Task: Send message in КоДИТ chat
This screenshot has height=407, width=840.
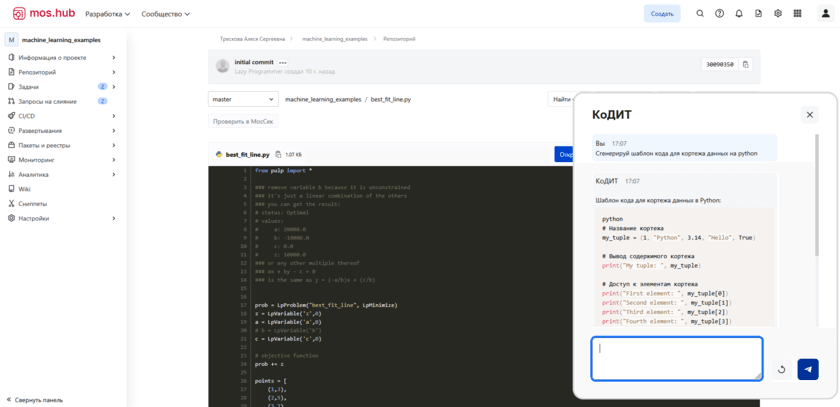Action: pos(808,369)
